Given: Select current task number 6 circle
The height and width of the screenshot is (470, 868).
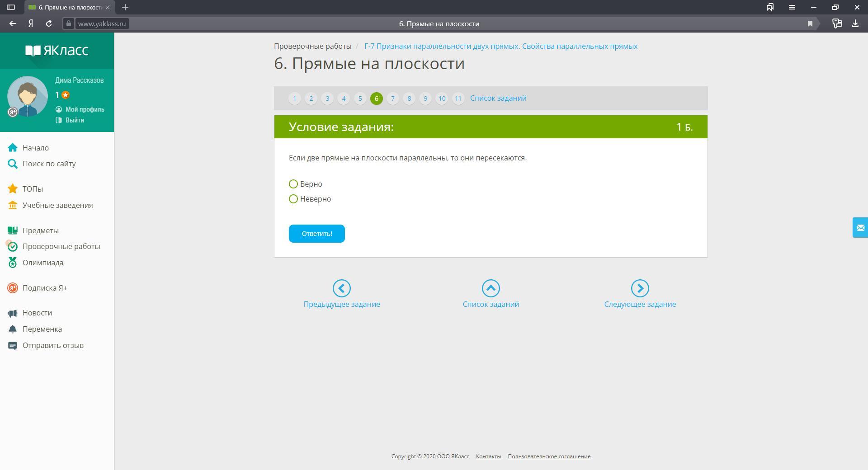Looking at the screenshot, I should [377, 99].
